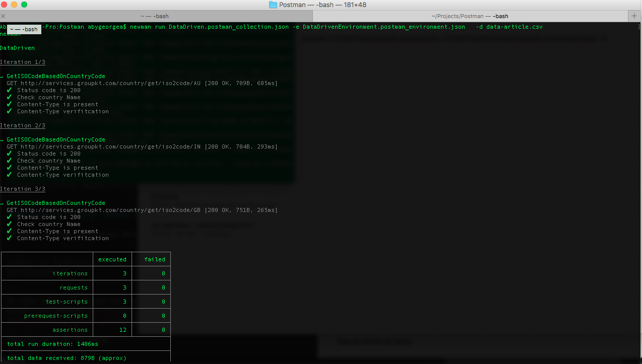Open a new terminal tab with plus button
This screenshot has height=364, width=642.
pyautogui.click(x=634, y=16)
